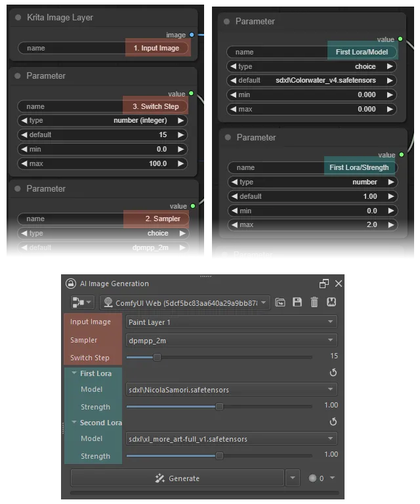Screen dimensions: 420x504
Task: Click left arrow of type choice in First Lora/Model node
Action: click(234, 66)
